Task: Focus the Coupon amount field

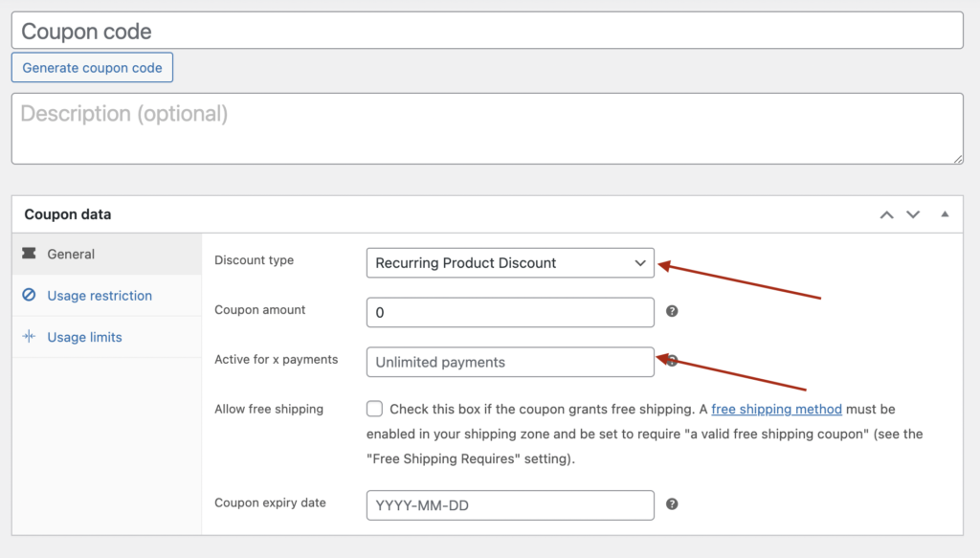Action: [510, 312]
